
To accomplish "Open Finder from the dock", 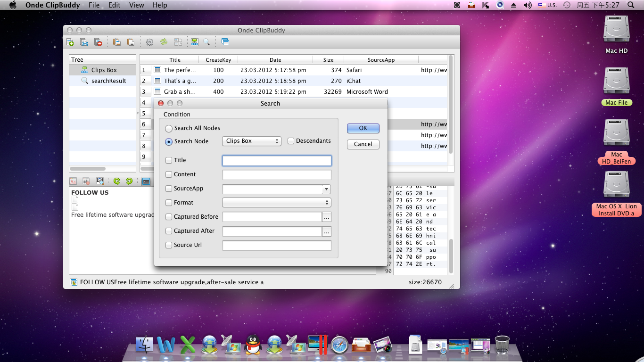I will click(144, 345).
